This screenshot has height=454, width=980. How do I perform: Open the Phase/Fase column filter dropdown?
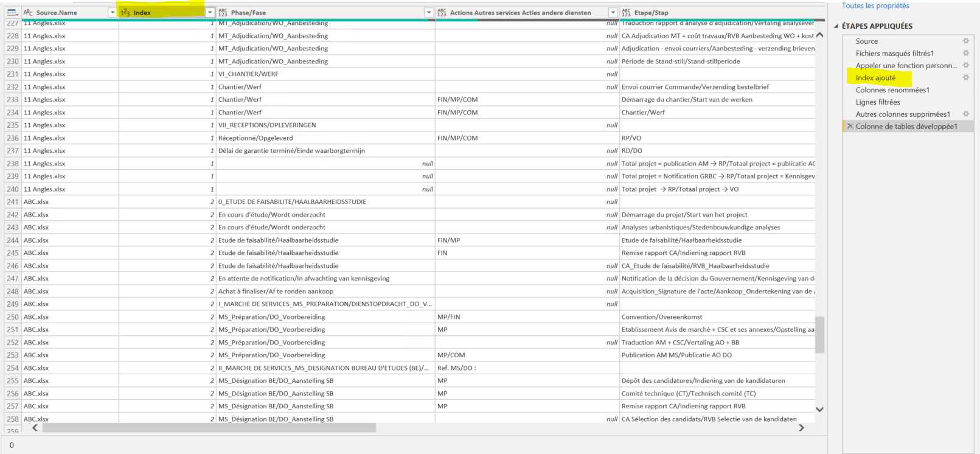click(429, 12)
